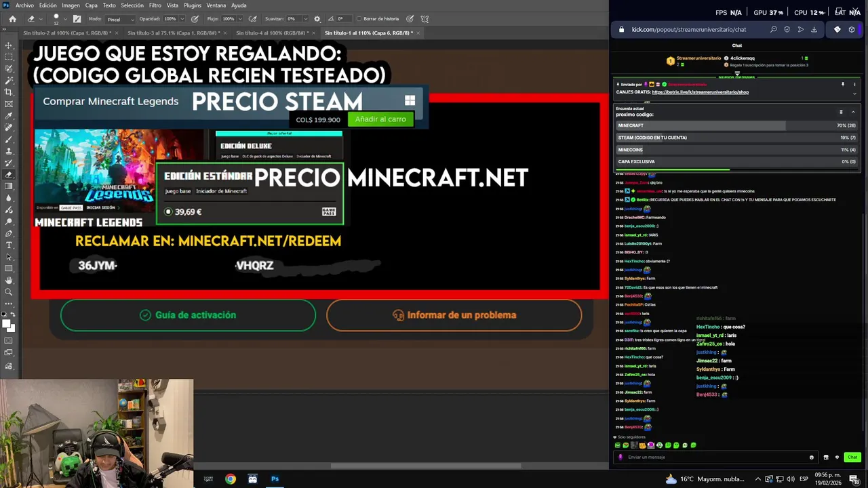Toggle pressure for opacity icon

tap(195, 19)
